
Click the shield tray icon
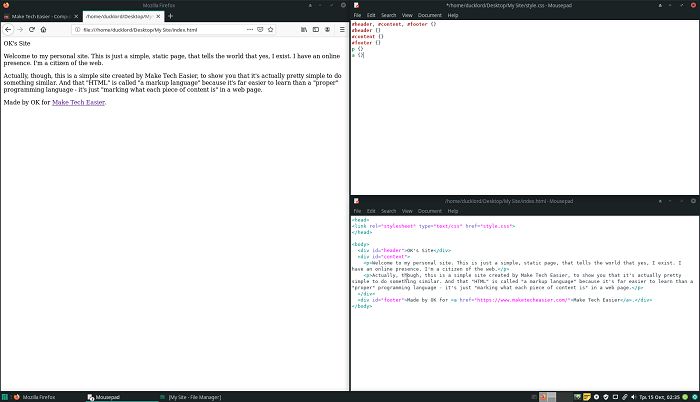click(606, 397)
